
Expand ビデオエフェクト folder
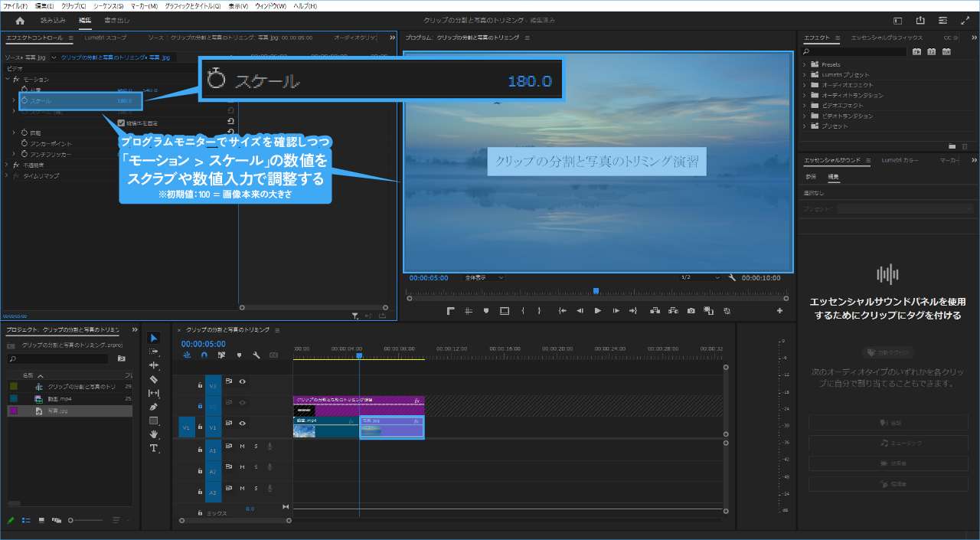pyautogui.click(x=805, y=106)
